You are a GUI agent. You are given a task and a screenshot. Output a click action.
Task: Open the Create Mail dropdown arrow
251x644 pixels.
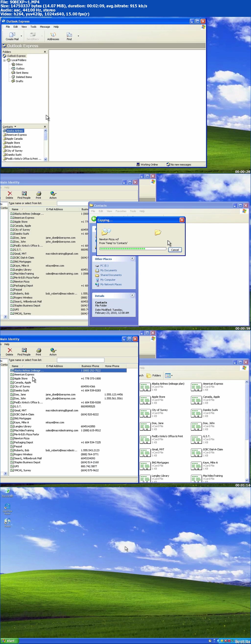coord(21,36)
